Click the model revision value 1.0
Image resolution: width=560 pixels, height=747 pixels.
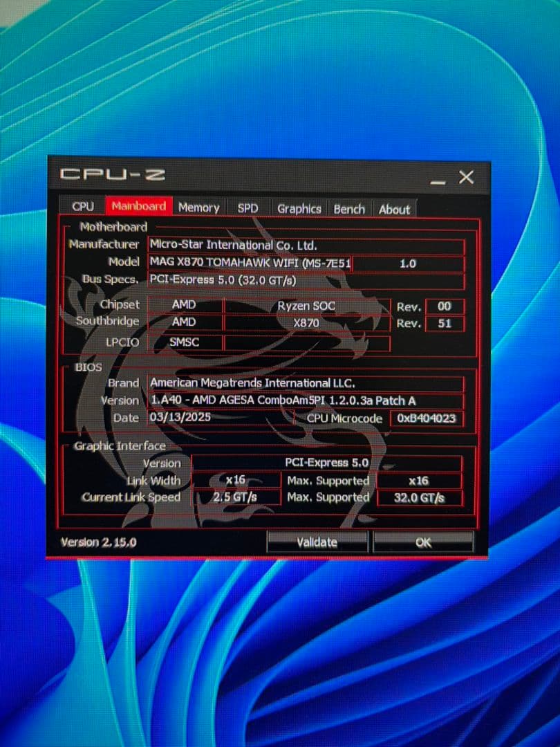coord(408,264)
